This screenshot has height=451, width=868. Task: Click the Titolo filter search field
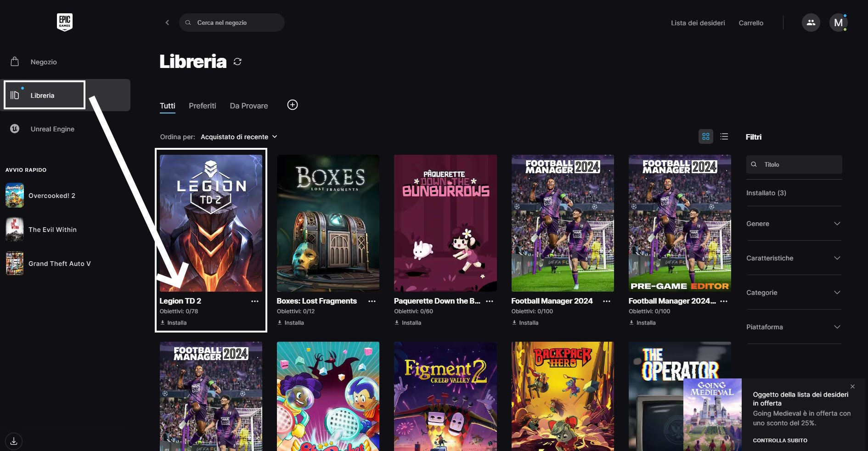click(794, 164)
